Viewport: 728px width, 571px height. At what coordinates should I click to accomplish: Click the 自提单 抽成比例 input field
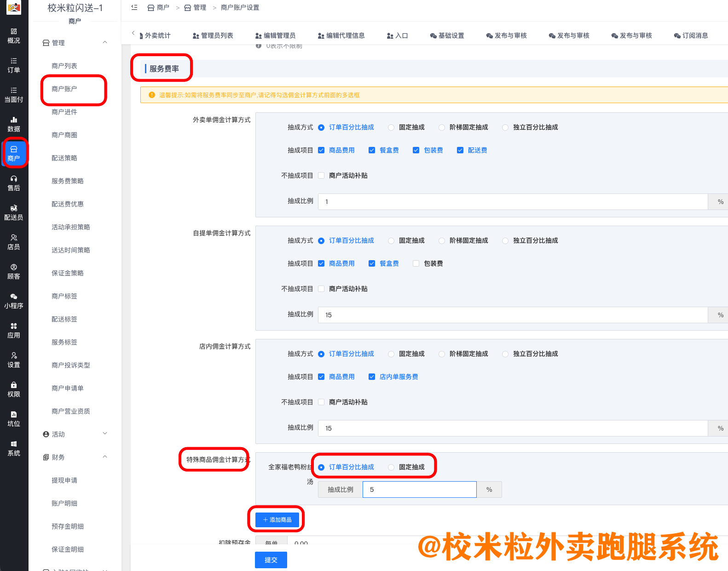(513, 315)
